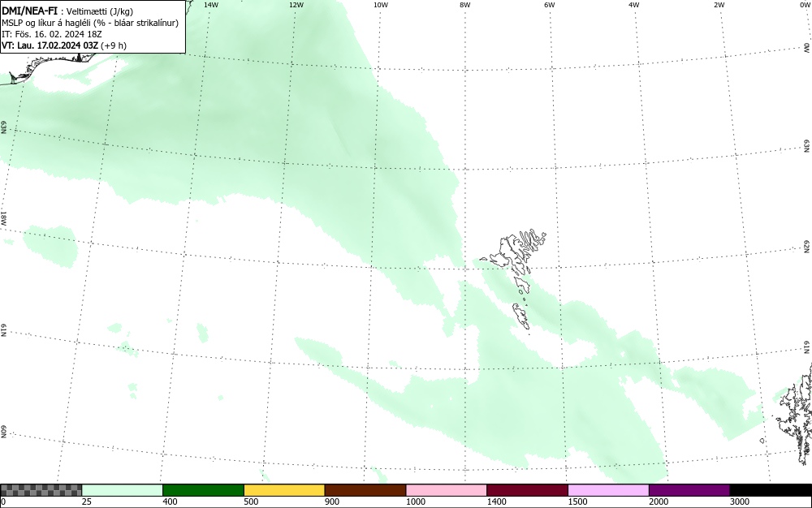812x508 pixels.
Task: Select the Veltimætti (J/kg) label
Action: pos(99,11)
